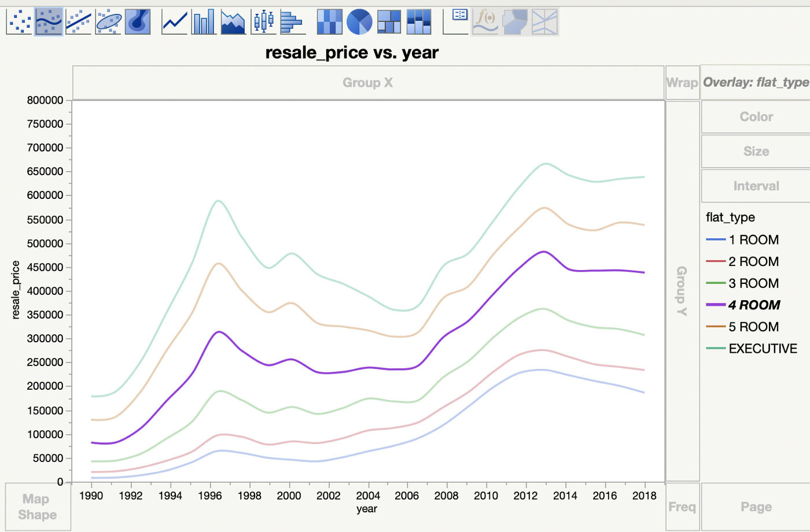Switch to the Line chart icon
The width and height of the screenshot is (810, 532).
click(174, 22)
